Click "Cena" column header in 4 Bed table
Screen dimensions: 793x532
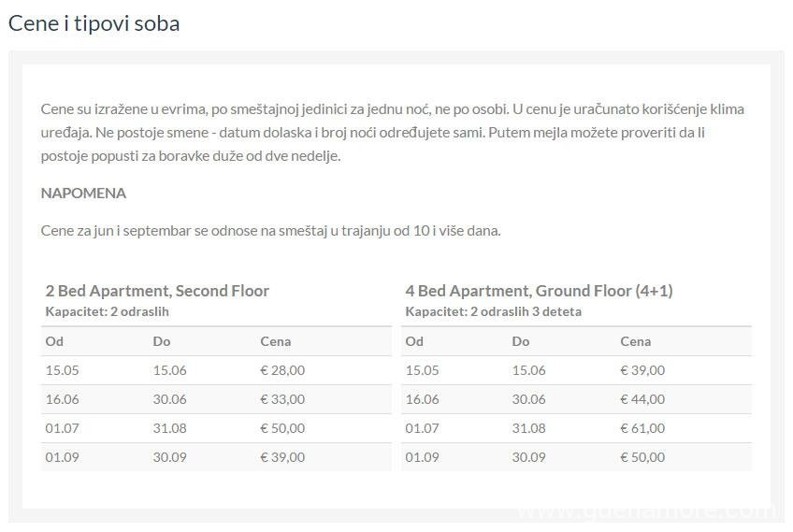(x=635, y=341)
